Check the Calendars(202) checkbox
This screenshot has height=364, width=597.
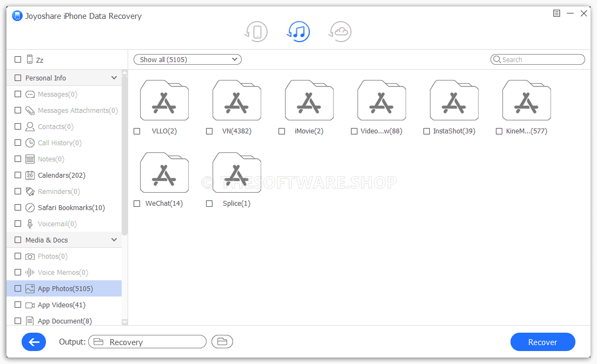(x=18, y=175)
